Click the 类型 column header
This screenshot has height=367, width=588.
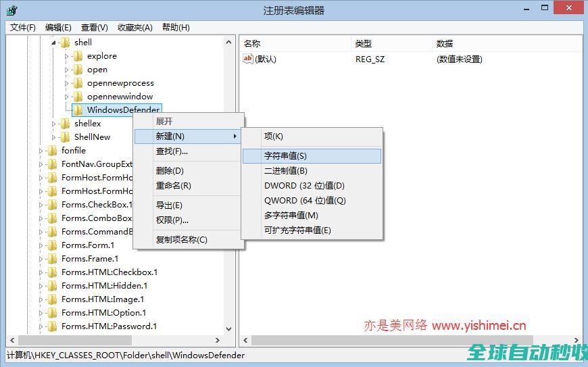(364, 44)
